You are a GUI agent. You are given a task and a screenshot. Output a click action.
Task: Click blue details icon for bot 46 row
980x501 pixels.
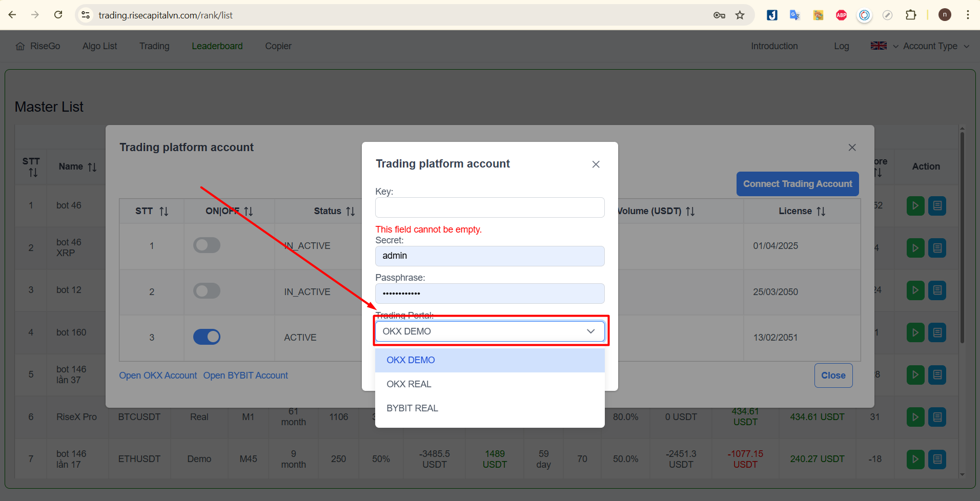point(937,206)
